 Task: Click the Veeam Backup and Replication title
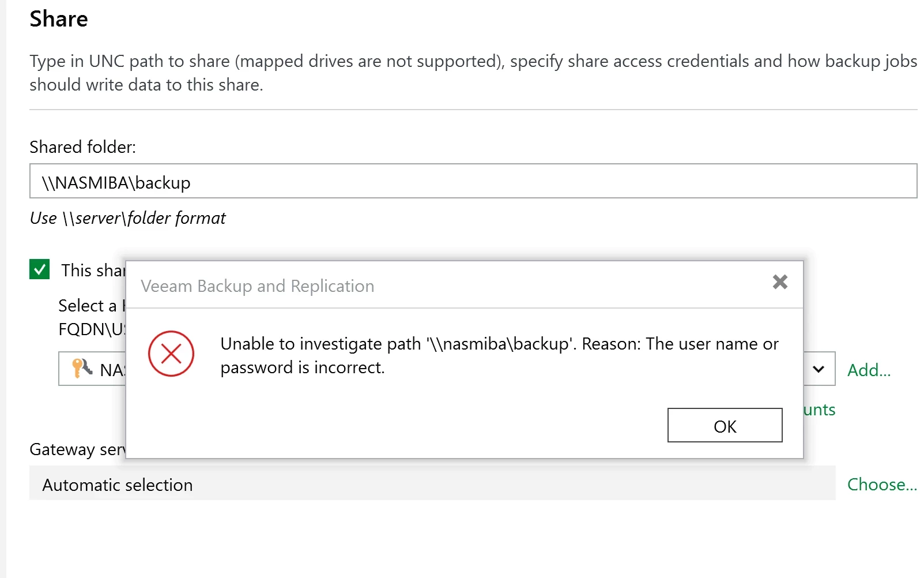point(258,286)
